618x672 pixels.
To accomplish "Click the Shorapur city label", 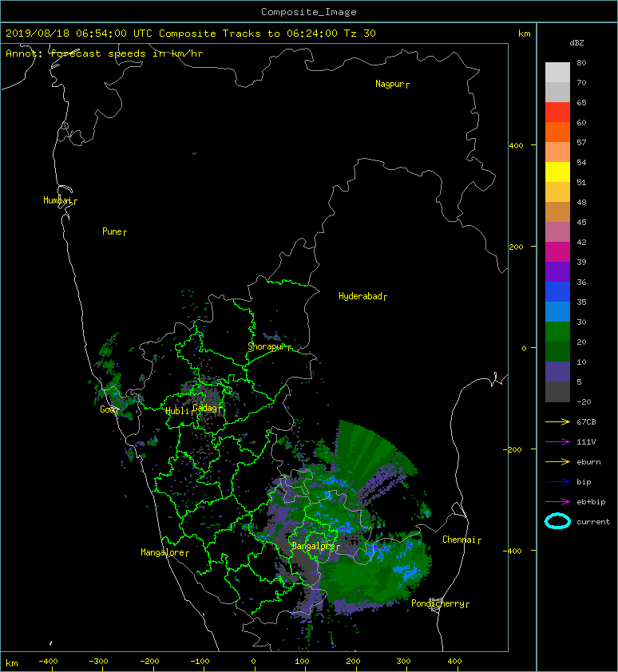I will [x=267, y=346].
